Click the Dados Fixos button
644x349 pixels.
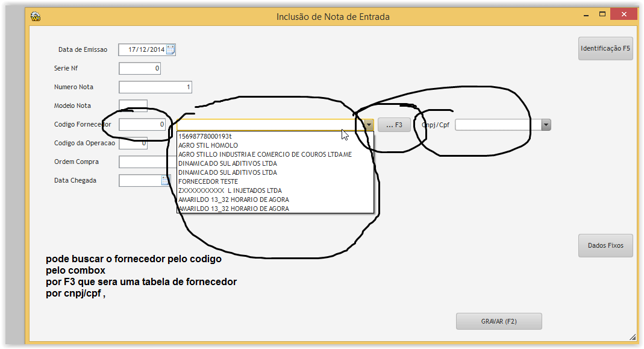click(x=605, y=245)
